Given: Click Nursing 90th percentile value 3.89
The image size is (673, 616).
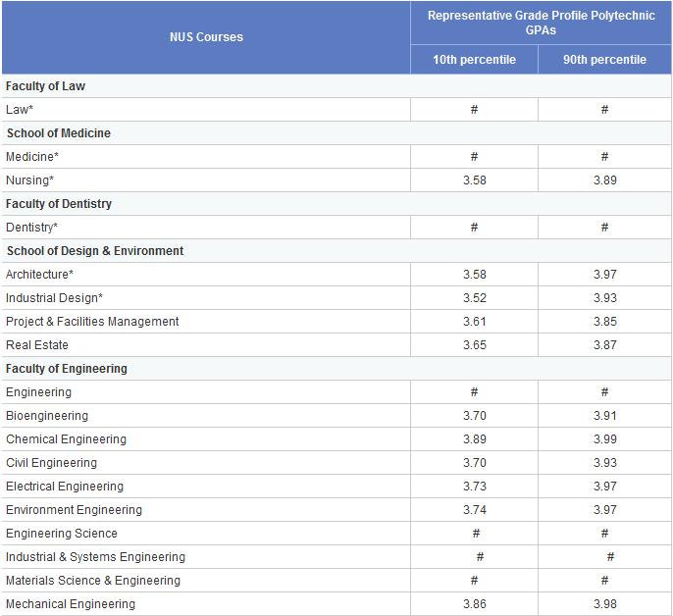Looking at the screenshot, I should tap(604, 180).
